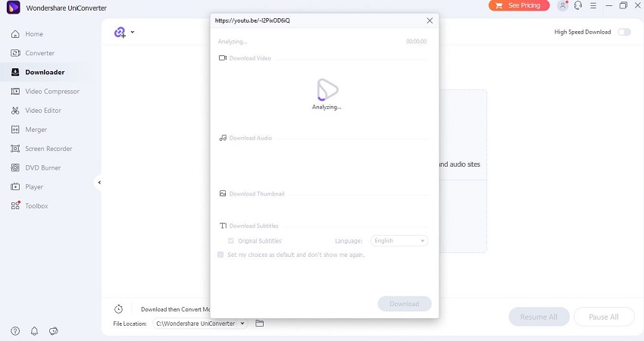Open the Player section

pyautogui.click(x=27, y=187)
